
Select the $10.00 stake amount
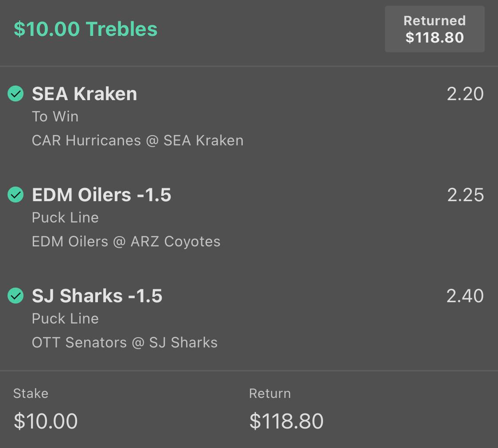coord(46,421)
